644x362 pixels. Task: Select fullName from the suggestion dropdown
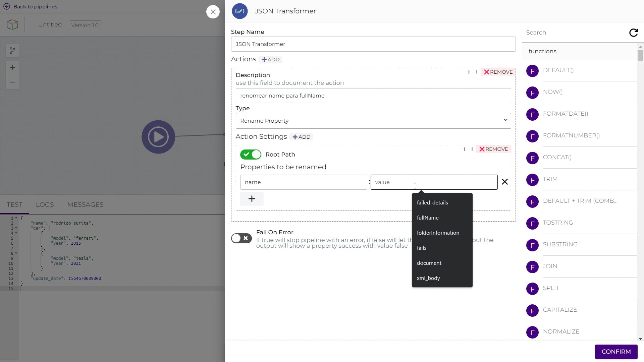428,218
